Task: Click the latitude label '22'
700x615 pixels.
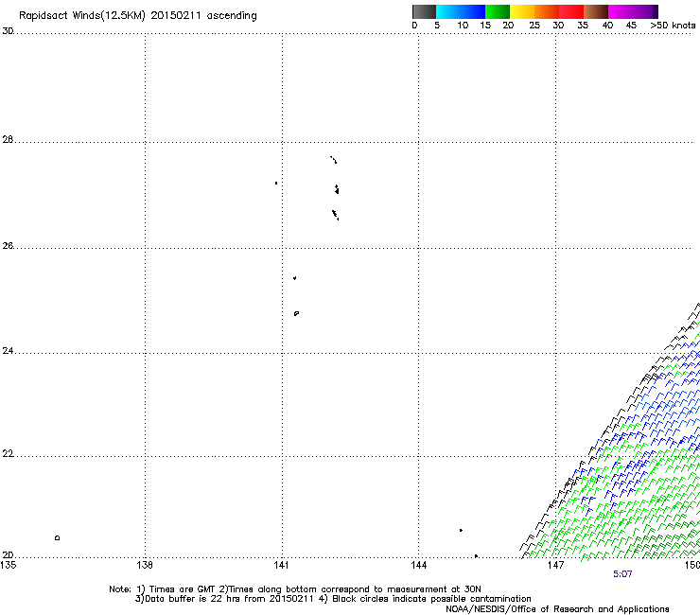Action: click(8, 454)
